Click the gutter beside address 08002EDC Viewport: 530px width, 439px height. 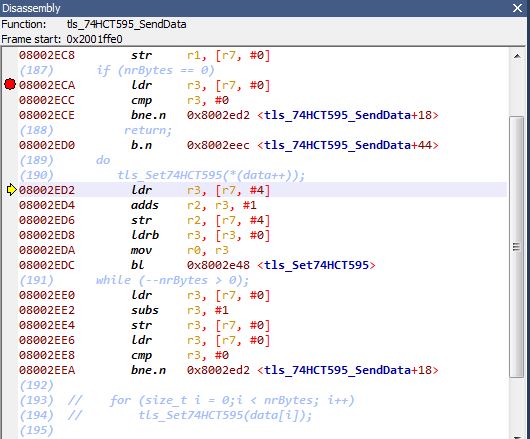point(10,265)
